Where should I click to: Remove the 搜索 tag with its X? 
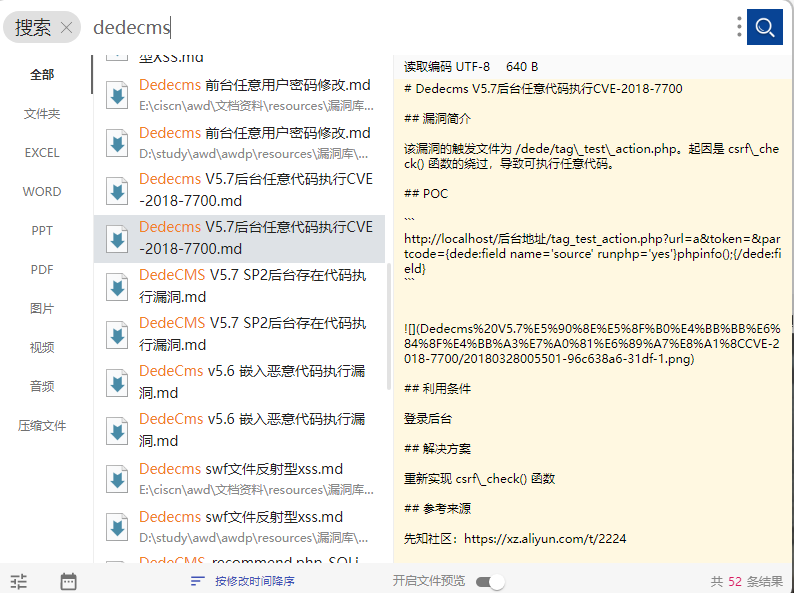pos(66,27)
